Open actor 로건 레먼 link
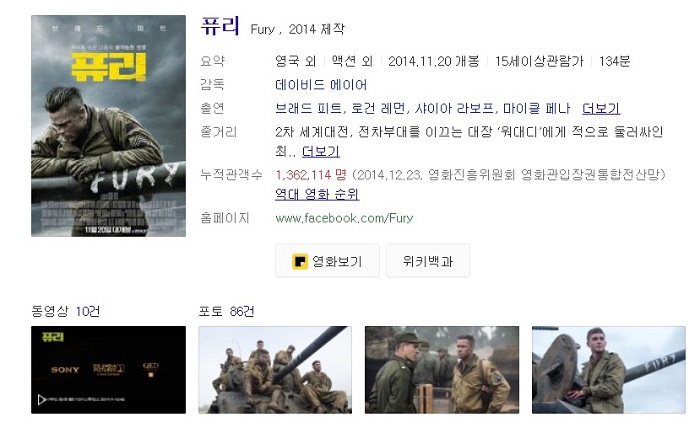The width and height of the screenshot is (700, 428). tap(378, 108)
